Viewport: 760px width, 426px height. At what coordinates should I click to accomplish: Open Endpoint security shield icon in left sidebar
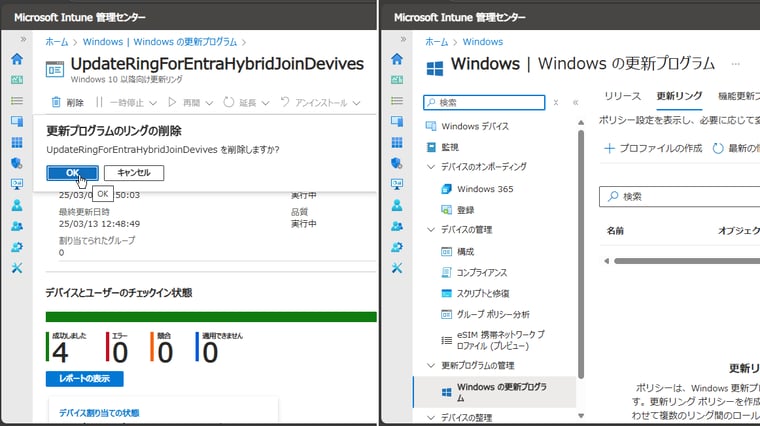click(x=17, y=163)
